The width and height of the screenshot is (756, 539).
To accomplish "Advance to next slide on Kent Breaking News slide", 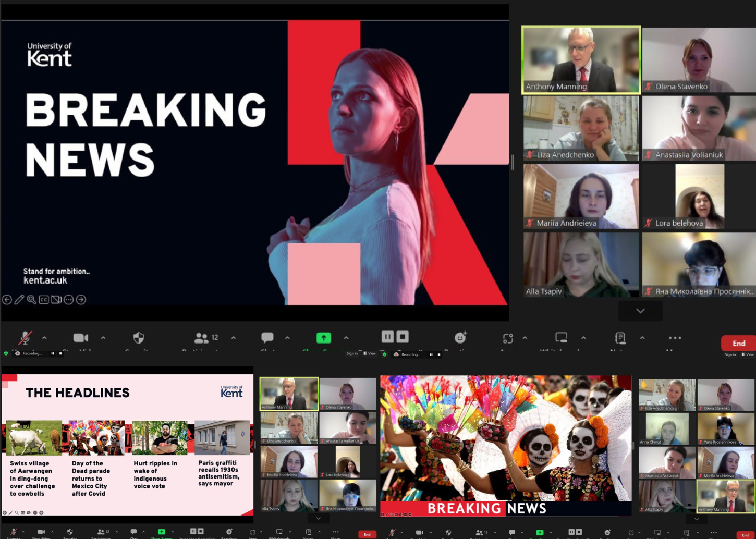I will click(x=81, y=300).
